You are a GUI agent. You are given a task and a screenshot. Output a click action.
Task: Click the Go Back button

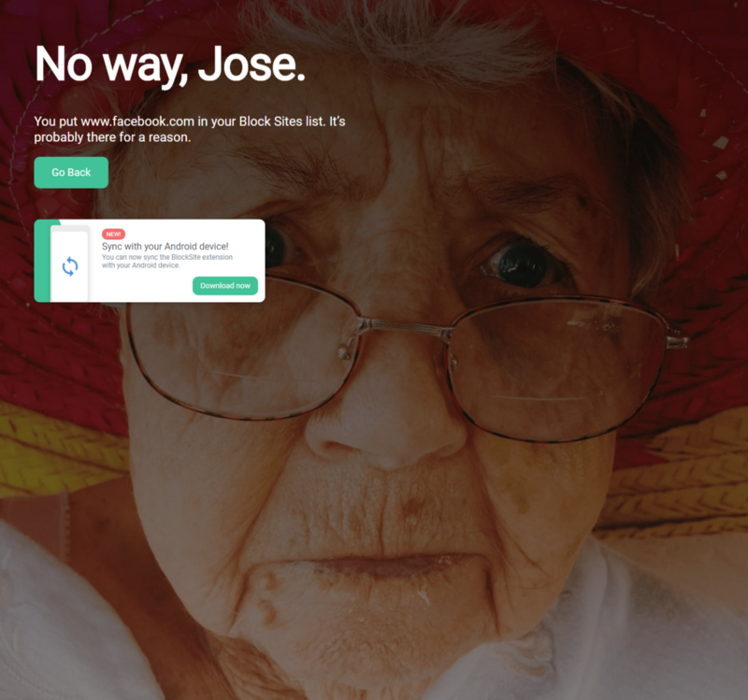coord(71,173)
